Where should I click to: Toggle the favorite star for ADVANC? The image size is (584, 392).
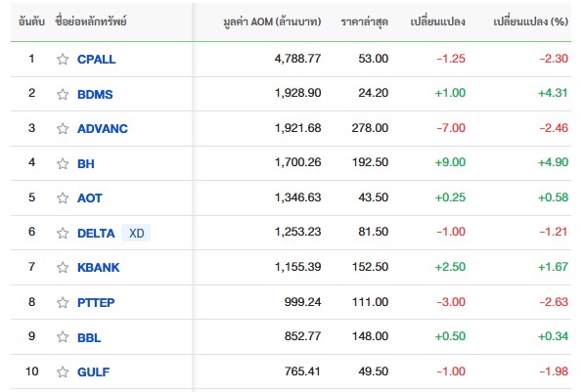point(63,128)
